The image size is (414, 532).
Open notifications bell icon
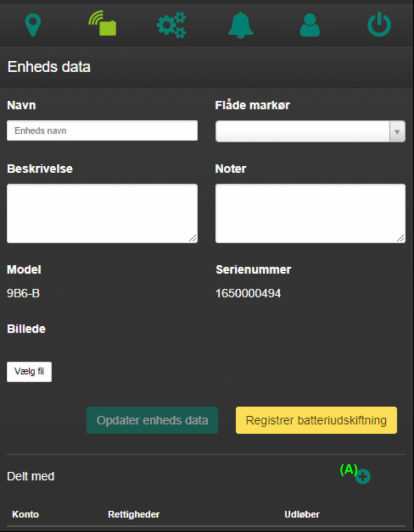click(x=240, y=25)
